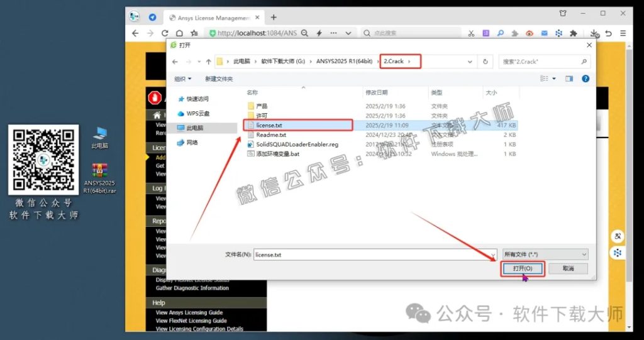Click 软件下载大师 (G:) in the breadcrumb
Image resolution: width=644 pixels, height=340 pixels.
pyautogui.click(x=284, y=61)
